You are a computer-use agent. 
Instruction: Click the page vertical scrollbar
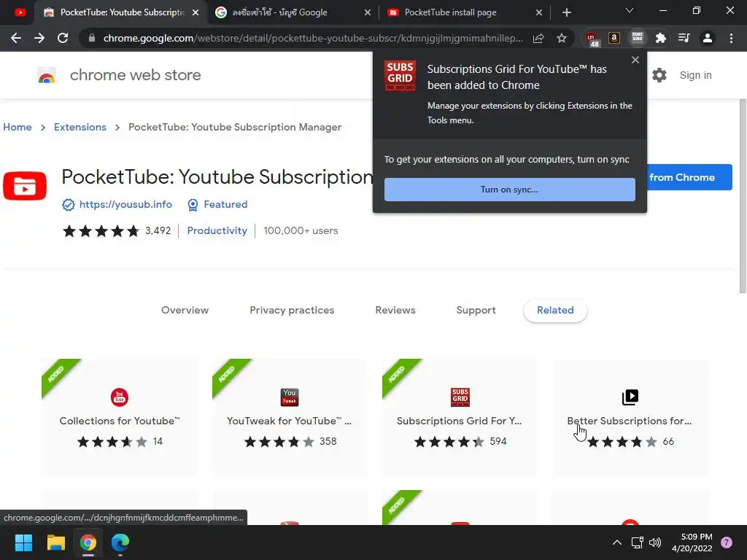coord(742,196)
